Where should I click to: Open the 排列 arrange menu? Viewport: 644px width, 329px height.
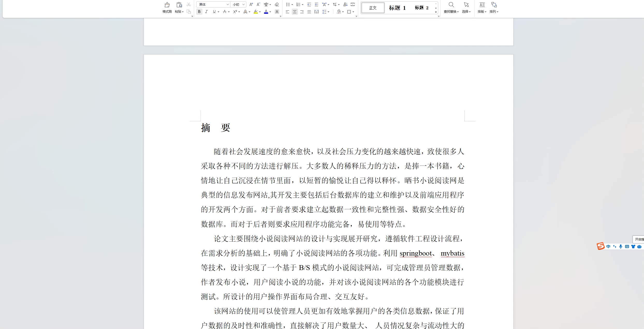[x=494, y=8]
